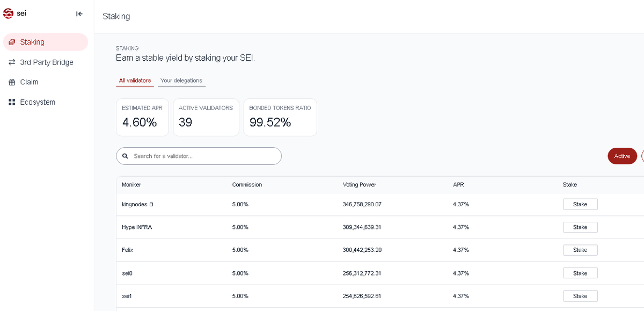Stake with sei1 validator
The width and height of the screenshot is (644, 311).
click(580, 296)
